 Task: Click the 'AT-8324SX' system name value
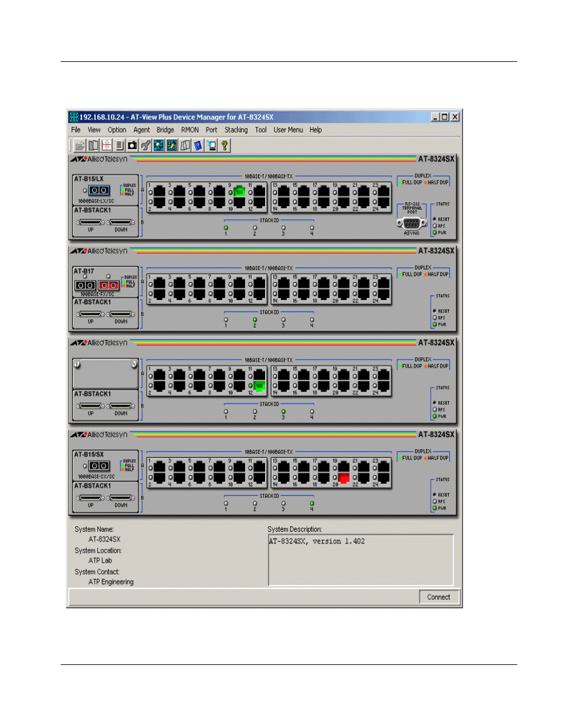click(x=104, y=539)
